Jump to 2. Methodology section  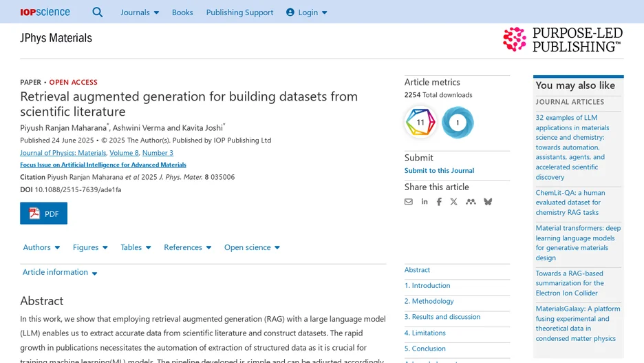[429, 301]
